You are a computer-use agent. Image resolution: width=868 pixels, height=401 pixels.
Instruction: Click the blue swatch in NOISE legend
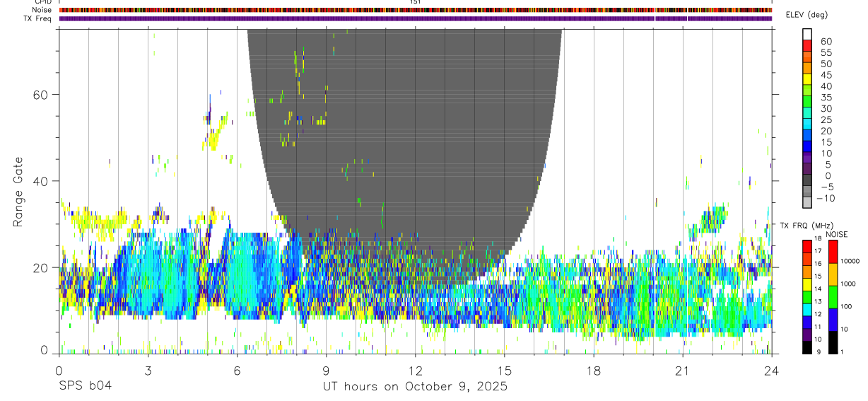pyautogui.click(x=832, y=319)
